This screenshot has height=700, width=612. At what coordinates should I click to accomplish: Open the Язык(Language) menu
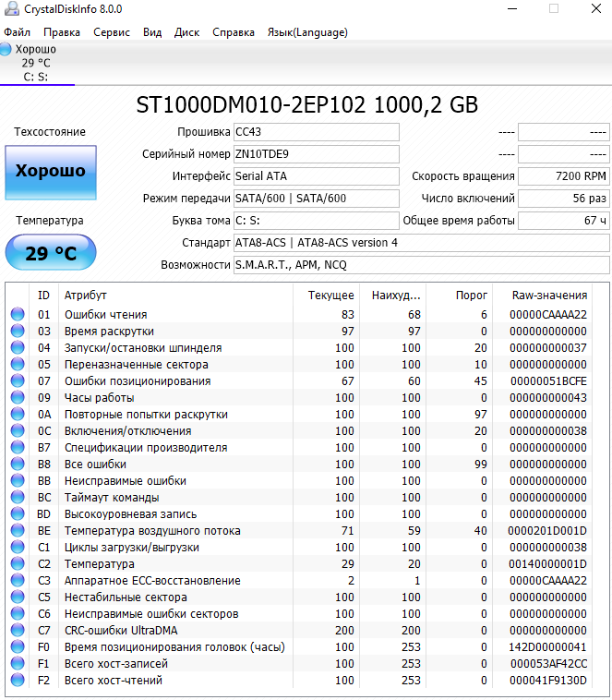307,32
